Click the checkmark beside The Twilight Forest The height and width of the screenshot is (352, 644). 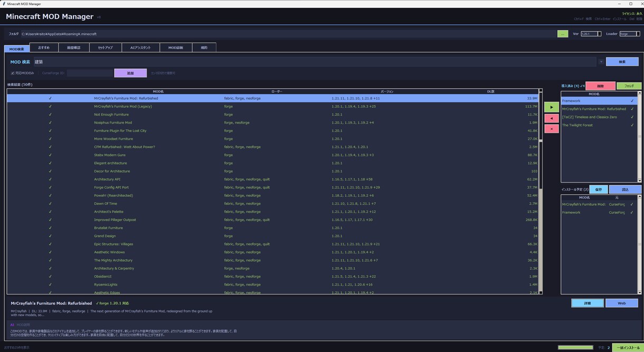[x=632, y=125]
